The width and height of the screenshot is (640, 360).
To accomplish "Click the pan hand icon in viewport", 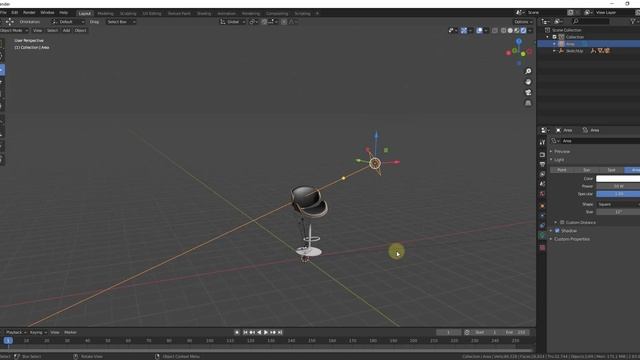I will coord(528,82).
